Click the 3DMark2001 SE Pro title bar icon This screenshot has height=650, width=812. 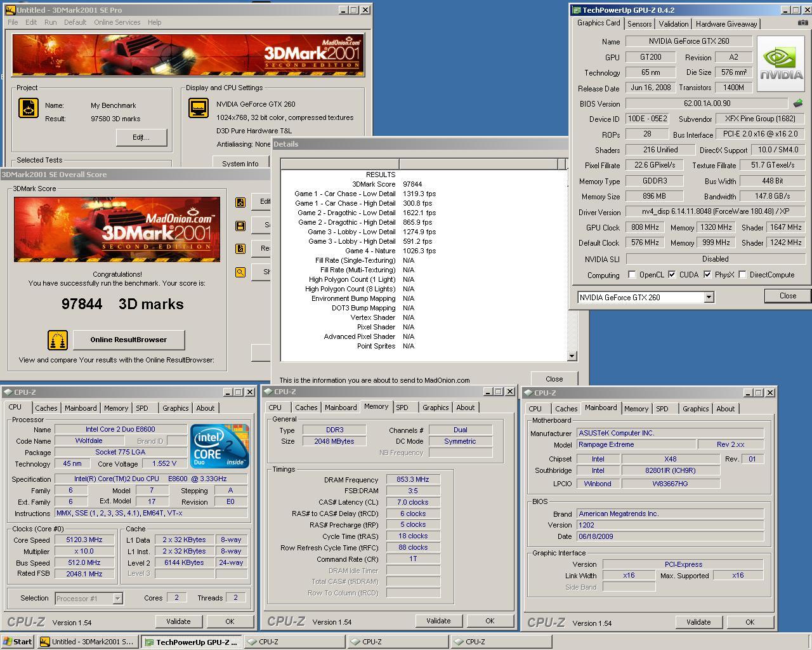point(10,10)
